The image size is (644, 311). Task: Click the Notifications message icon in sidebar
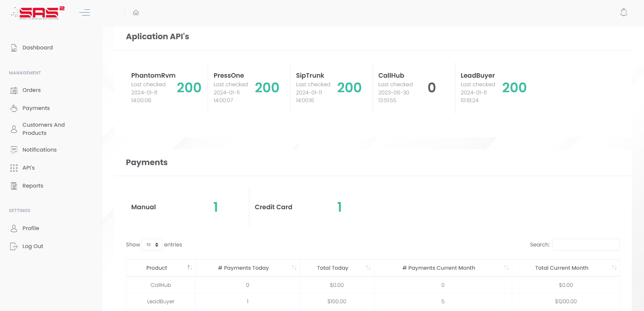coord(14,150)
